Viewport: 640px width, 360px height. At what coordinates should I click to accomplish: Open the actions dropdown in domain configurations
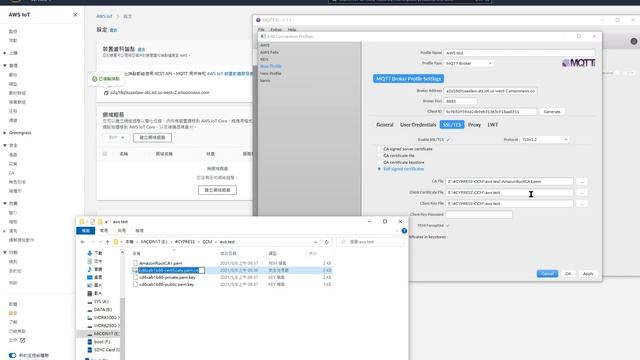point(116,138)
